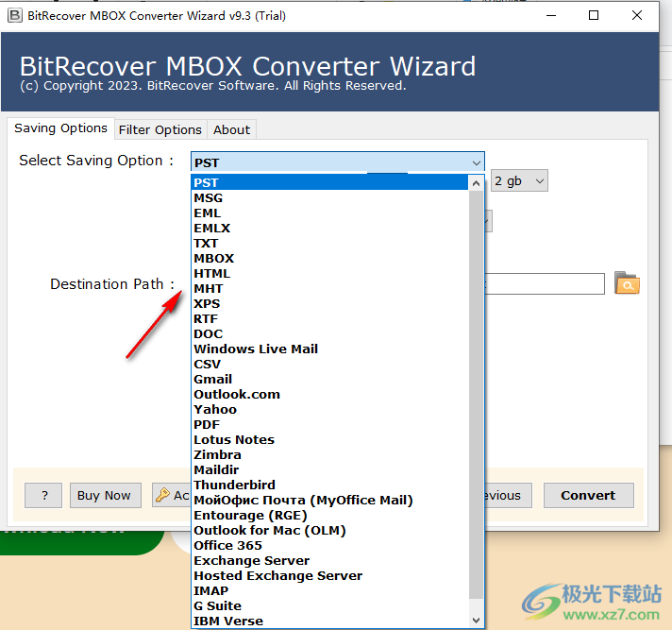Select Thunderbird saving option
Screen dimensions: 672x630
[x=329, y=485]
